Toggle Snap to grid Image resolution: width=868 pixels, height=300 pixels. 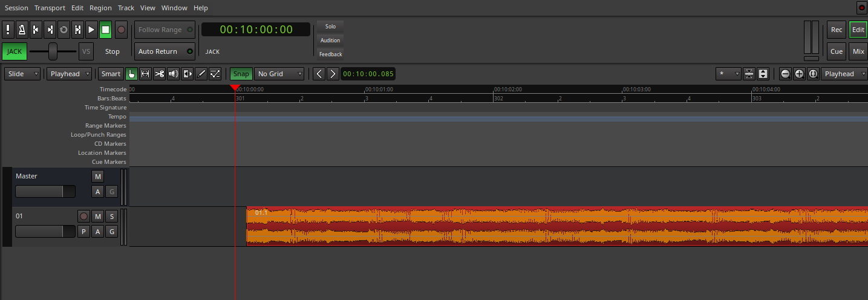241,74
